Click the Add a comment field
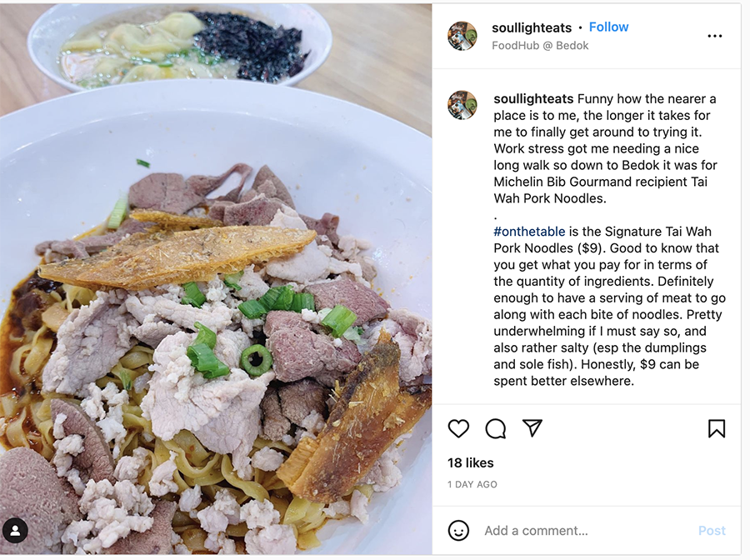 click(586, 531)
